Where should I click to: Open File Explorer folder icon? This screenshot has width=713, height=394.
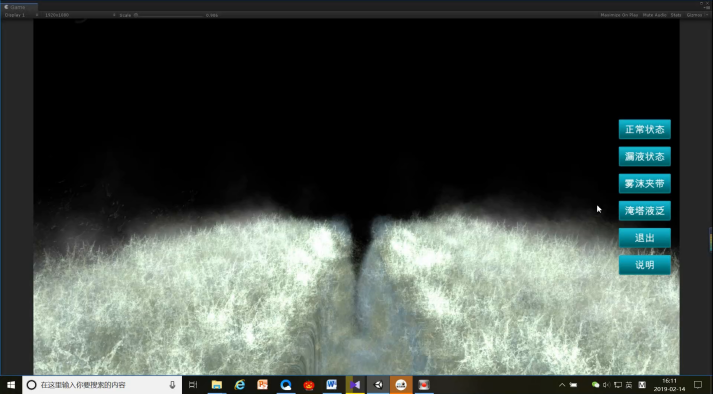tap(216, 385)
